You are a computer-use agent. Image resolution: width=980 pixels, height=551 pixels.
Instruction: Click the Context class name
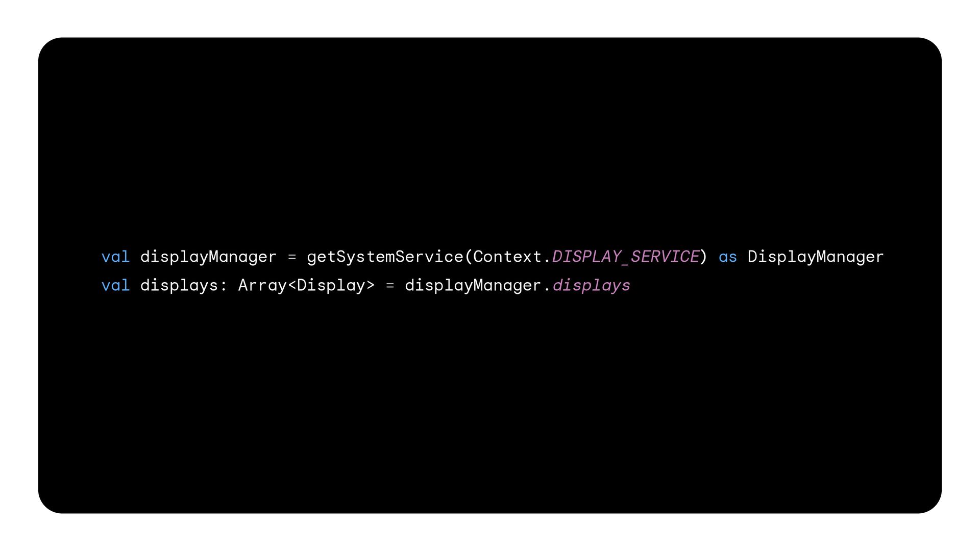[x=507, y=257]
